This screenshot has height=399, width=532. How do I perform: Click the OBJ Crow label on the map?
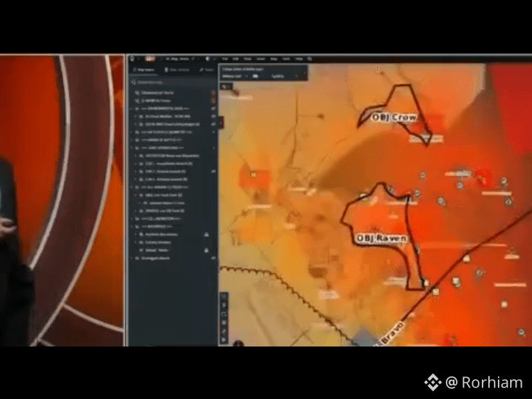point(395,118)
